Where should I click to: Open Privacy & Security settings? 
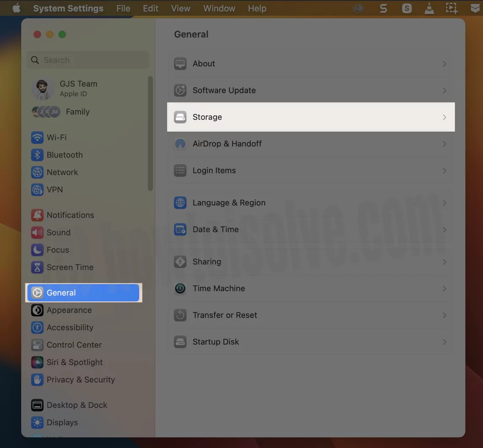click(x=81, y=380)
